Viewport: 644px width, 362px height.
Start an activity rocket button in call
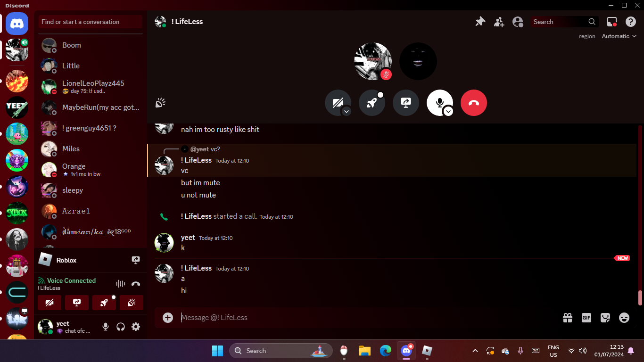372,103
